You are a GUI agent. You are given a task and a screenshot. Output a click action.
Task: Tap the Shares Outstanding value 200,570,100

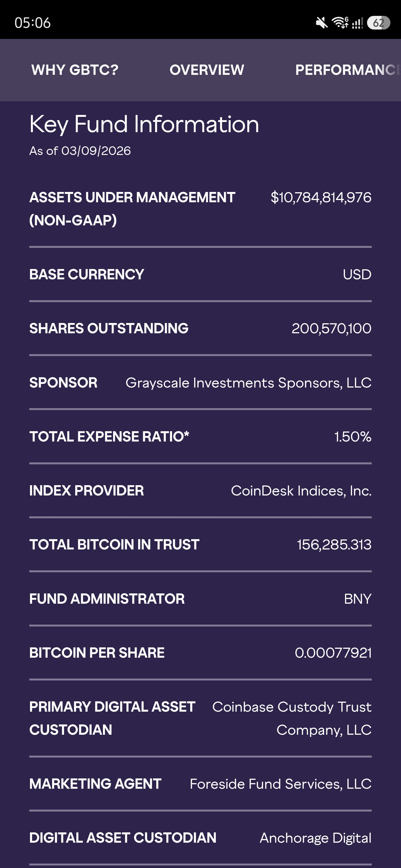tap(331, 329)
